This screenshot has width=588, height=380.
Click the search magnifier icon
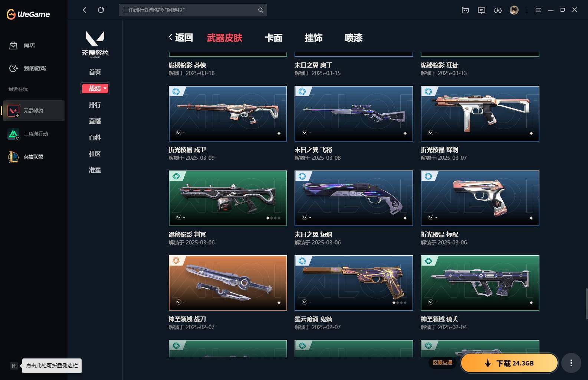pyautogui.click(x=260, y=10)
